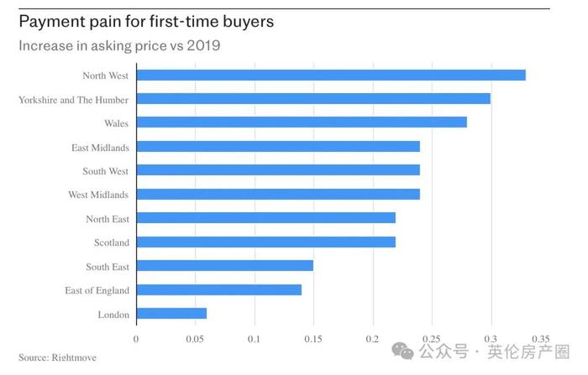The height and width of the screenshot is (375, 588).
Task: Select the Yorkshire and The Humber bar
Action: point(313,99)
